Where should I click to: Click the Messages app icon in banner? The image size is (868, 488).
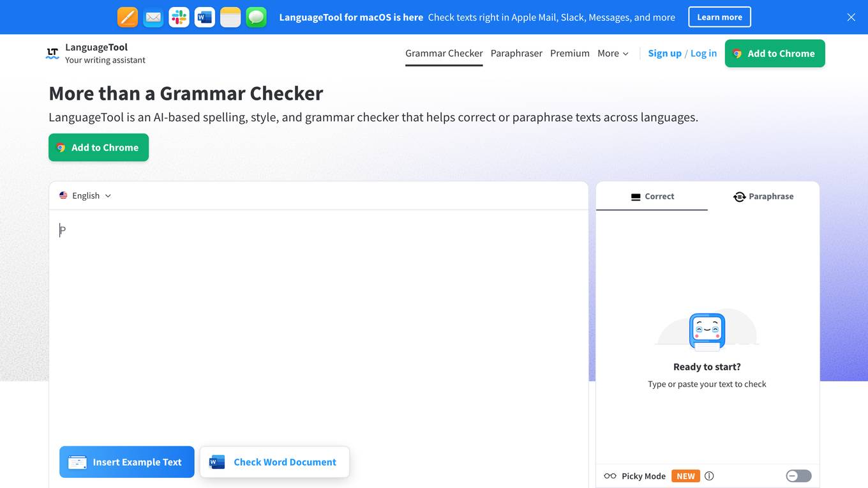[256, 17]
